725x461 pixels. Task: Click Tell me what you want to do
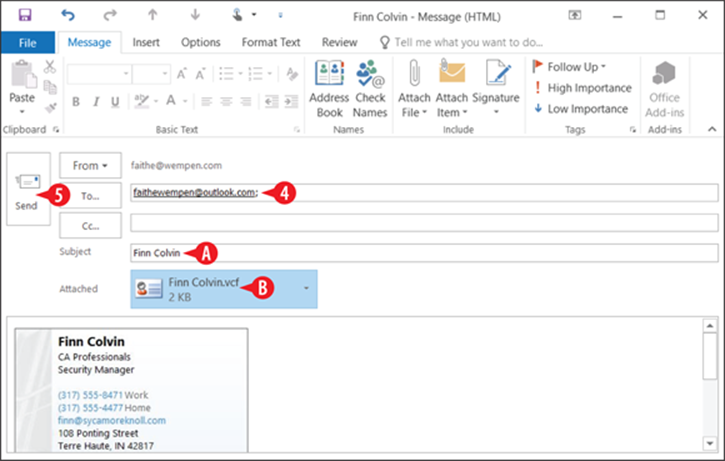[x=461, y=43]
